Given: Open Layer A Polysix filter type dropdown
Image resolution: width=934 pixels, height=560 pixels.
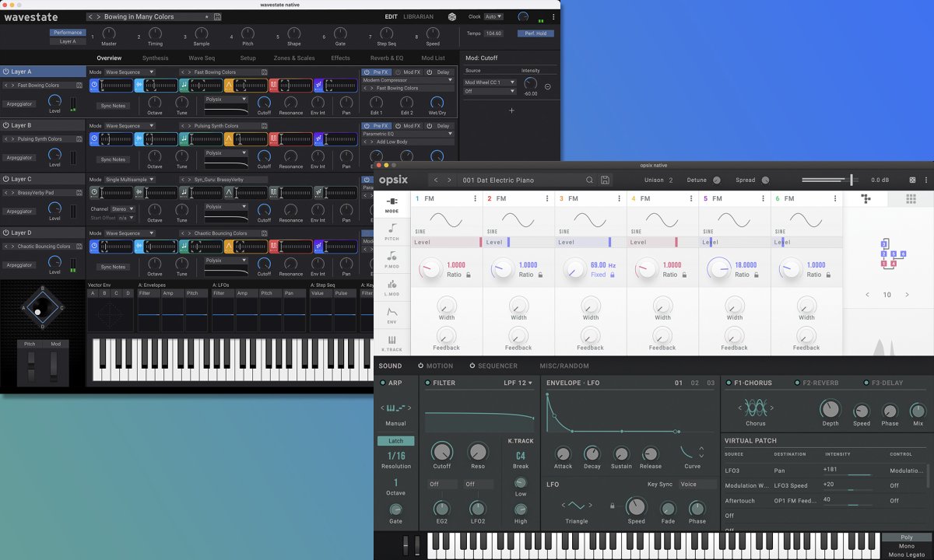Looking at the screenshot, I should pyautogui.click(x=226, y=100).
